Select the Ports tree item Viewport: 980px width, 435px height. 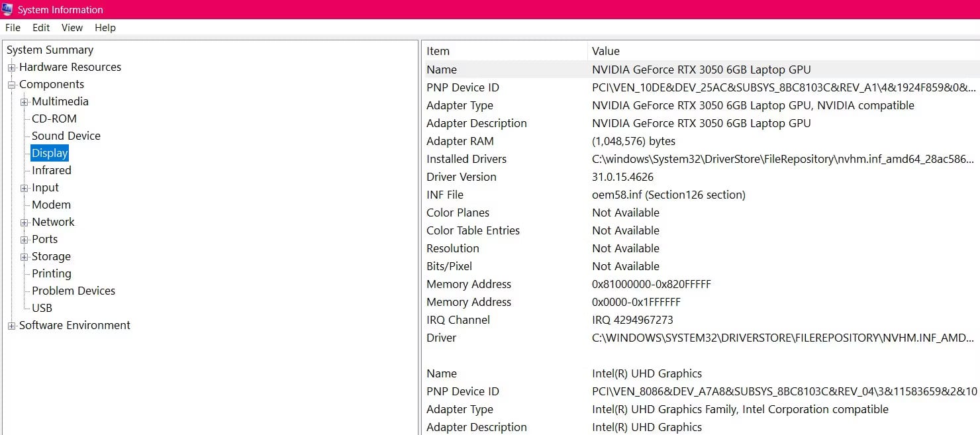44,239
